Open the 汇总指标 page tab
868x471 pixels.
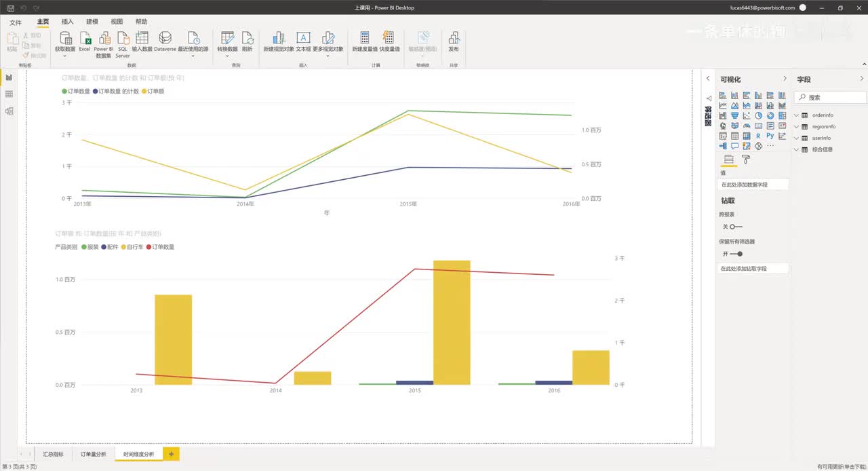(x=53, y=454)
